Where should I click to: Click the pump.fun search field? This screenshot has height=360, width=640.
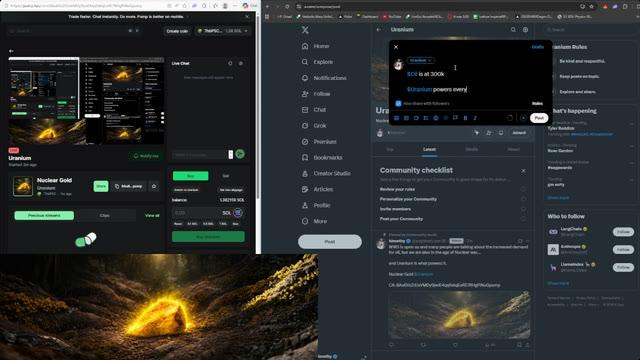[x=74, y=31]
